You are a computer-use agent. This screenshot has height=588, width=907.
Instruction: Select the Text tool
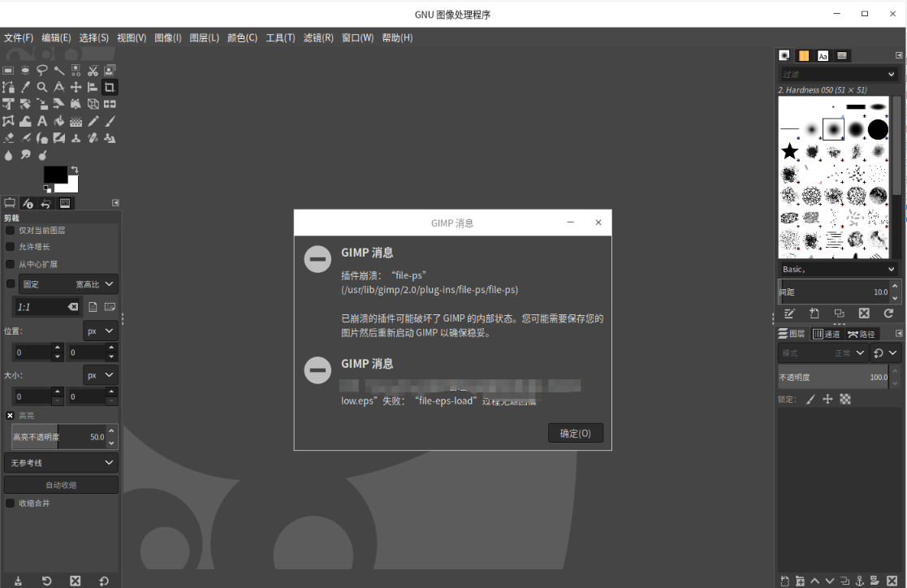pyautogui.click(x=42, y=120)
